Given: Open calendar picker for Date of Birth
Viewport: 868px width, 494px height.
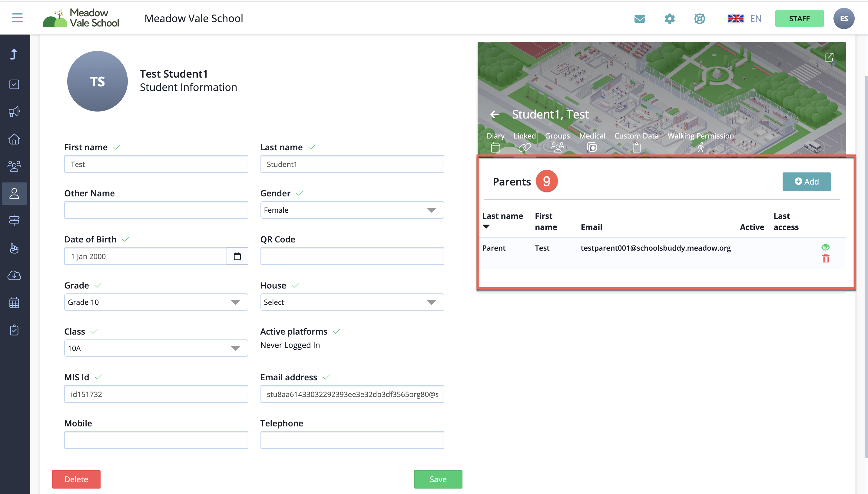Looking at the screenshot, I should (237, 256).
